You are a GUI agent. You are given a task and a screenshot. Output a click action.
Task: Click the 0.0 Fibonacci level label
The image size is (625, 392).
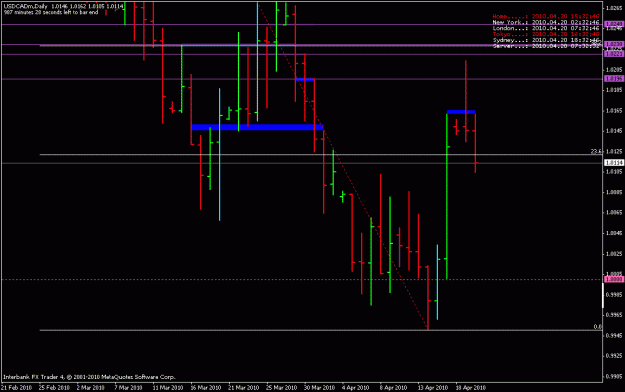point(597,327)
